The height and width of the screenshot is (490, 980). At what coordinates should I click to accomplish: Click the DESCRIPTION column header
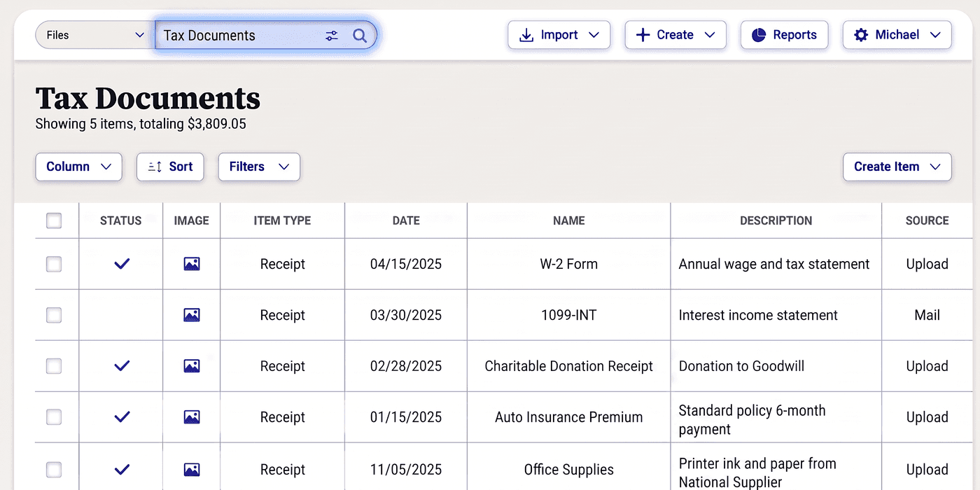(x=776, y=220)
